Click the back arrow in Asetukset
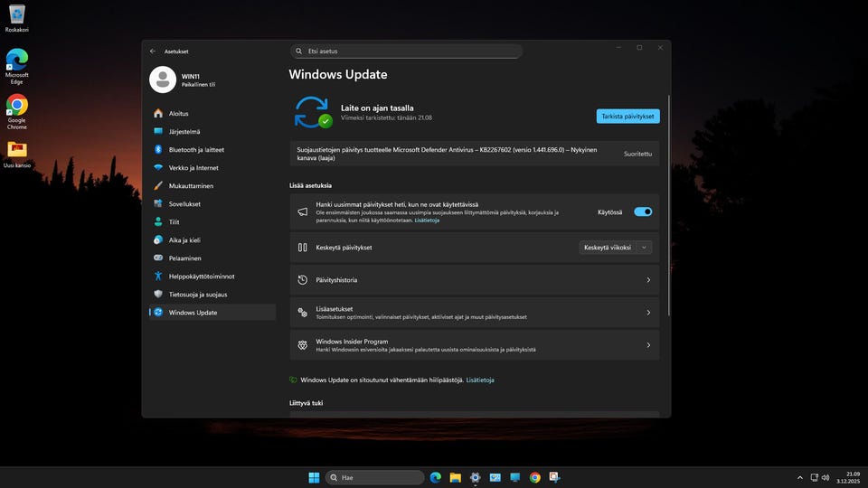The height and width of the screenshot is (488, 868). pyautogui.click(x=153, y=52)
